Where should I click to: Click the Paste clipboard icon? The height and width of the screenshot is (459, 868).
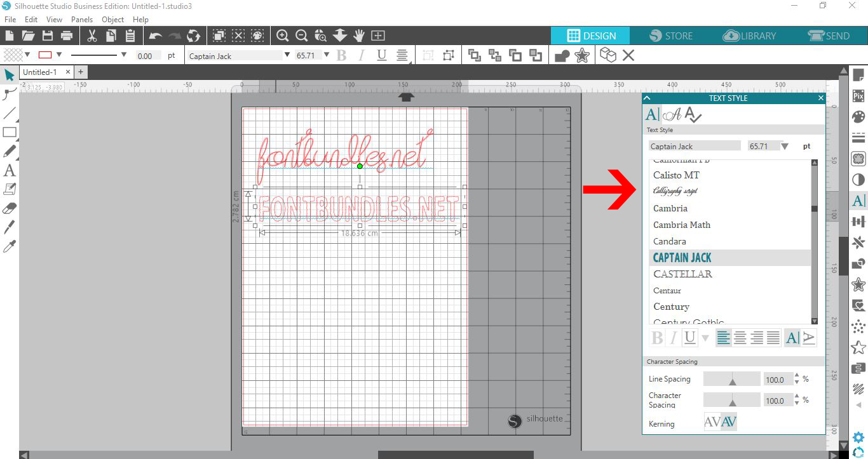click(x=130, y=36)
